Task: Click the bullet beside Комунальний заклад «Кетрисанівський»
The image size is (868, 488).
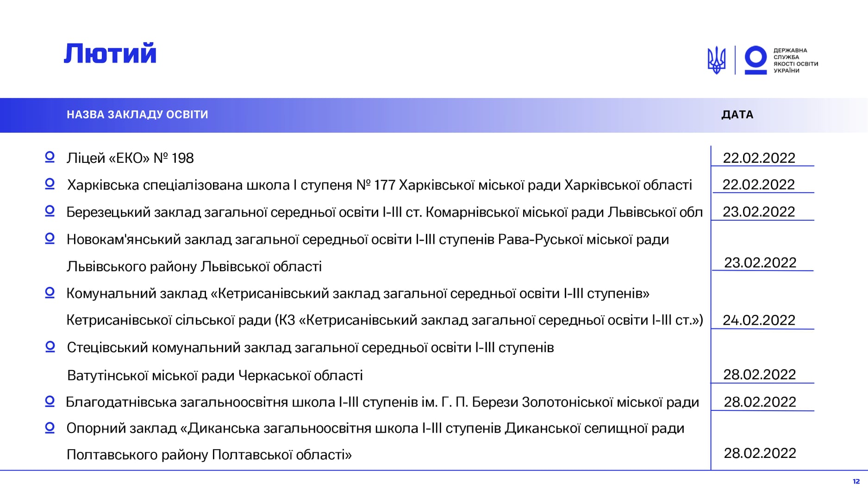Action: coord(50,293)
